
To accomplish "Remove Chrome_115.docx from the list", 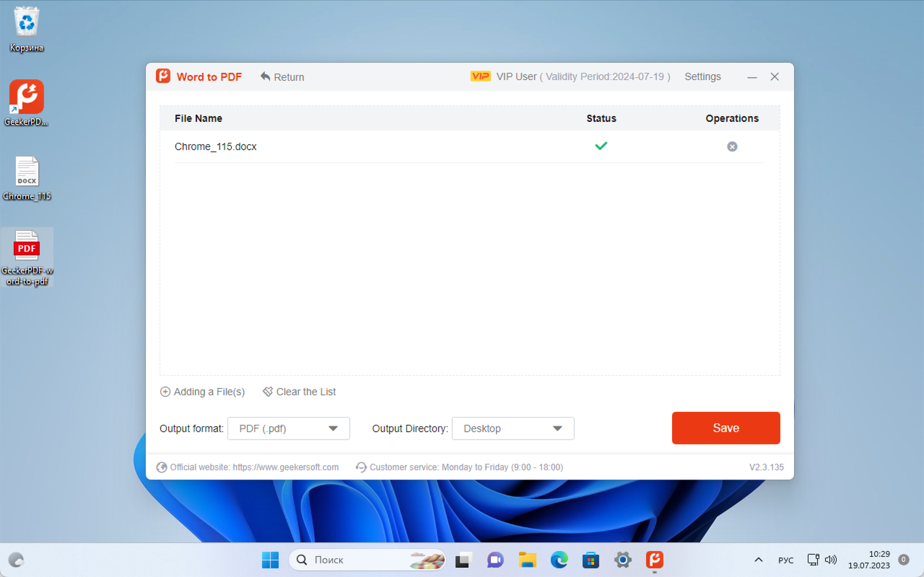I will 732,147.
